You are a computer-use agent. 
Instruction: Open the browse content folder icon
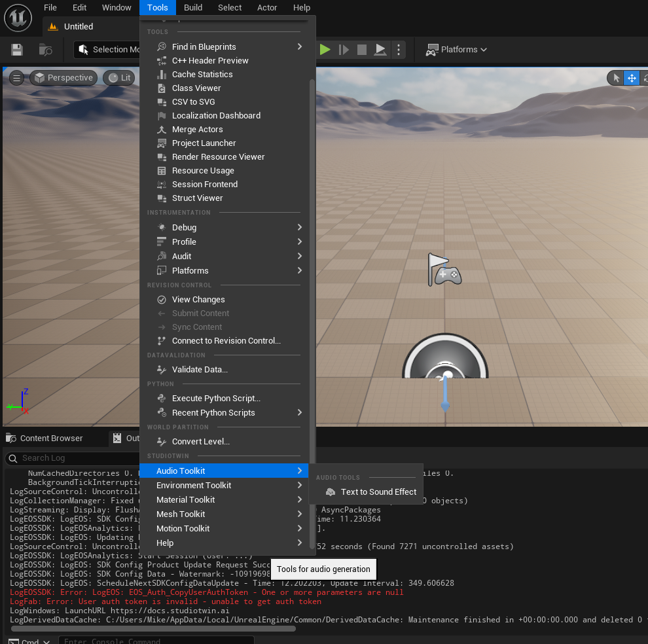[45, 50]
